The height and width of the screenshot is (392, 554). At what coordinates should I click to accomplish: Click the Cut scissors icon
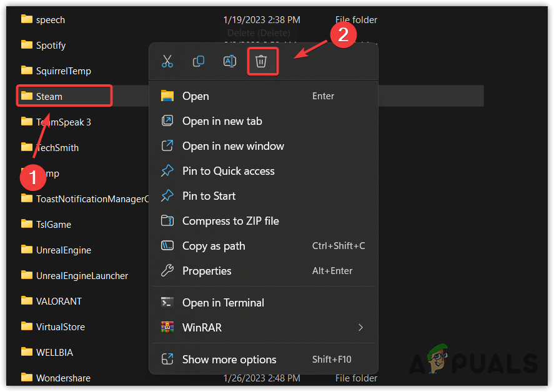point(167,61)
